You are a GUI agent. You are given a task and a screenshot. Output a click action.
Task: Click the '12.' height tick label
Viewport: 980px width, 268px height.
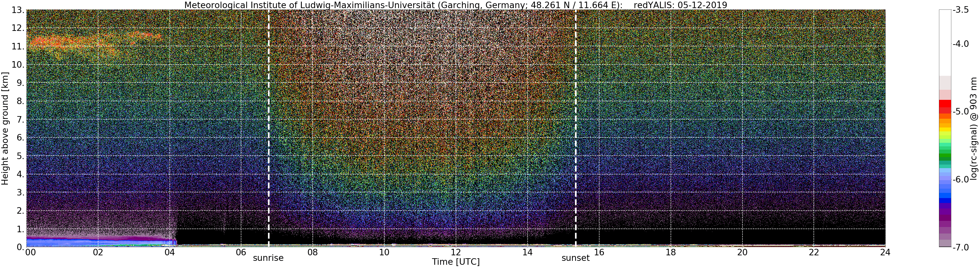(18, 28)
